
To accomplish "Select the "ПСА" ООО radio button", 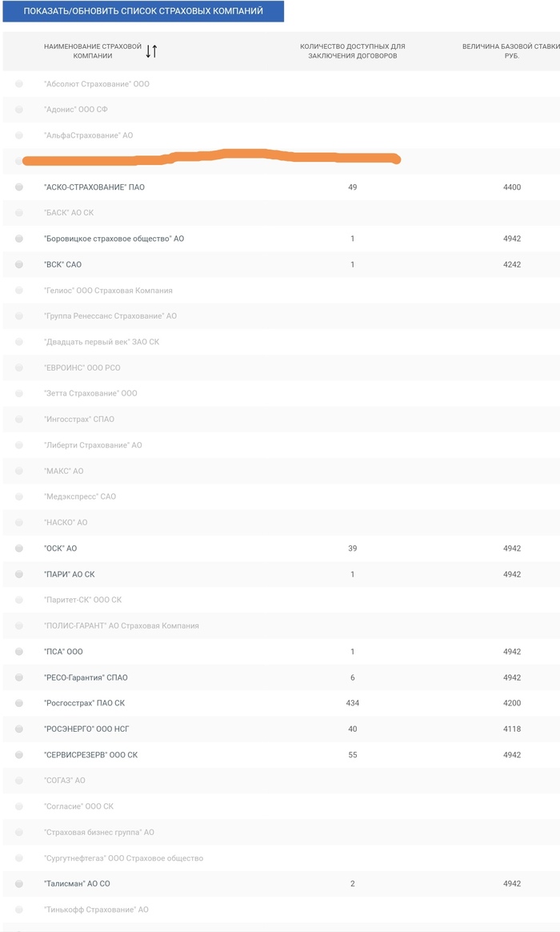I will tap(19, 652).
